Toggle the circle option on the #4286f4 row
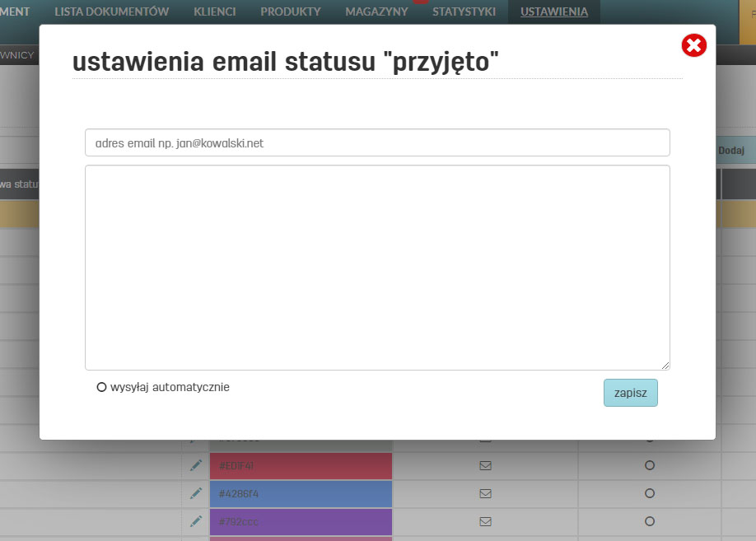Screen dimensions: 756x541 pos(650,493)
